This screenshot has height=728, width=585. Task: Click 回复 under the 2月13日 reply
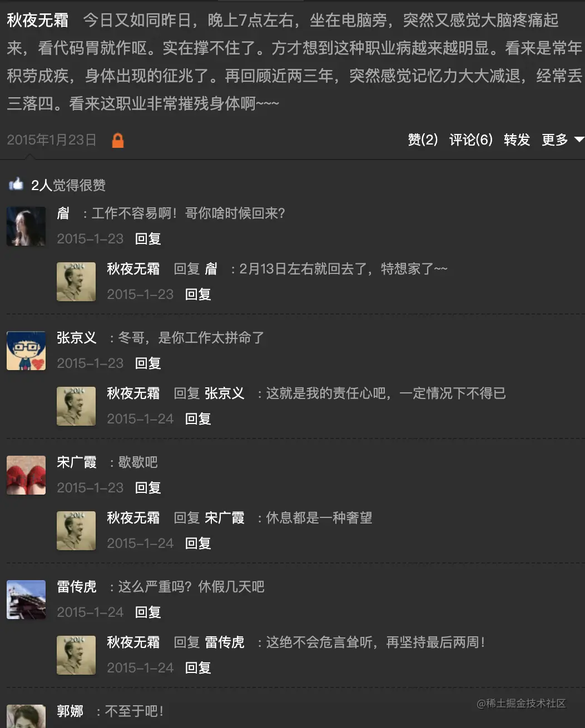198,295
